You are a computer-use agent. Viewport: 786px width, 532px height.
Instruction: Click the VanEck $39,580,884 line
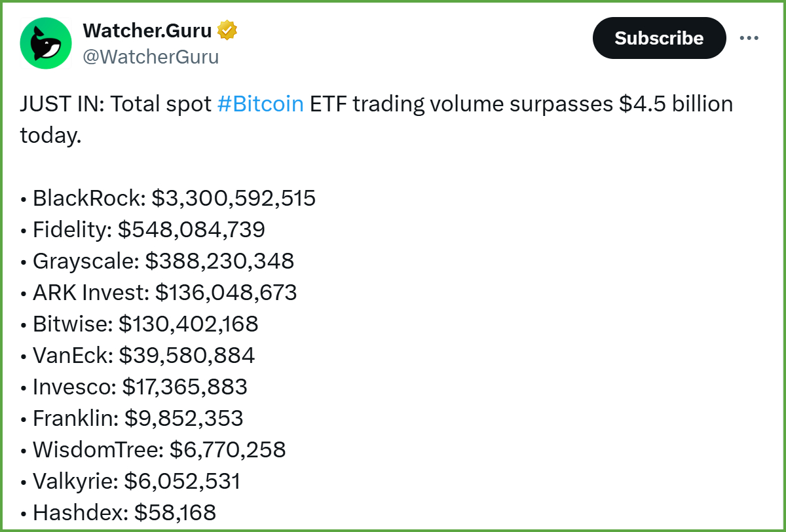tap(138, 355)
